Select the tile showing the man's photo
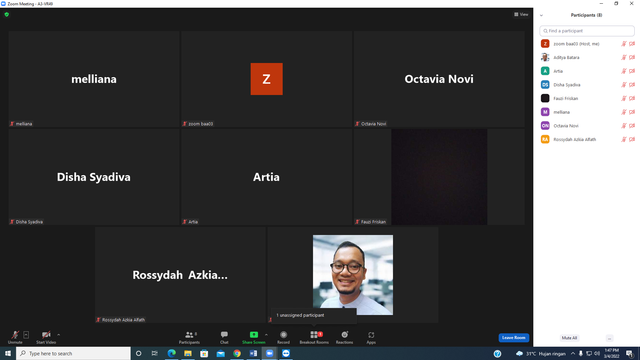The image size is (640, 360). (x=353, y=275)
